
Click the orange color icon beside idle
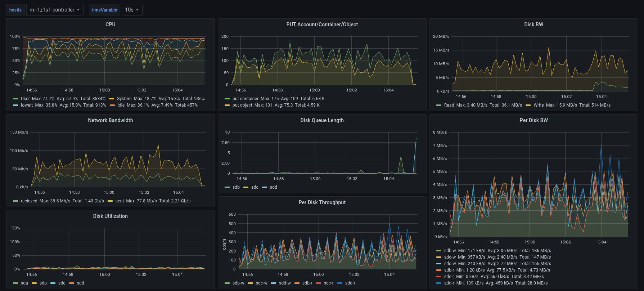[x=112, y=105]
